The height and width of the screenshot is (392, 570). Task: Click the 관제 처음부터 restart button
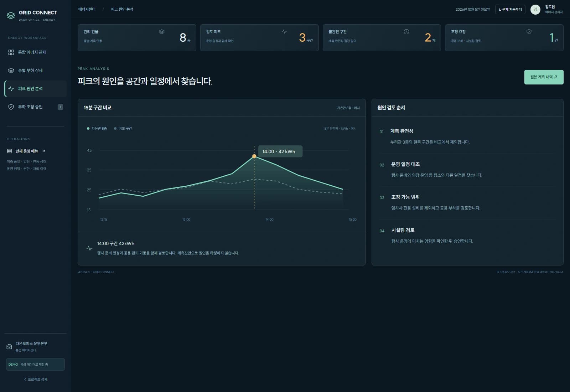point(510,10)
